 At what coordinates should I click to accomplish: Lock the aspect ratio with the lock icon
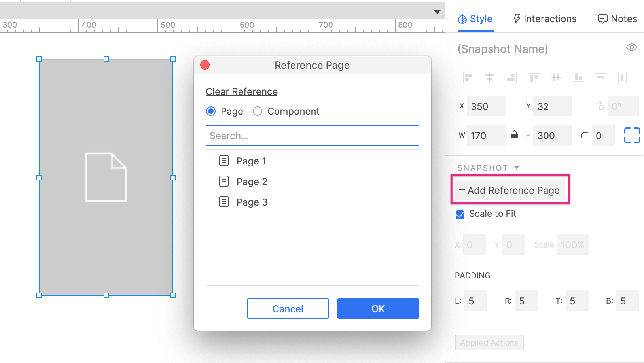[515, 135]
